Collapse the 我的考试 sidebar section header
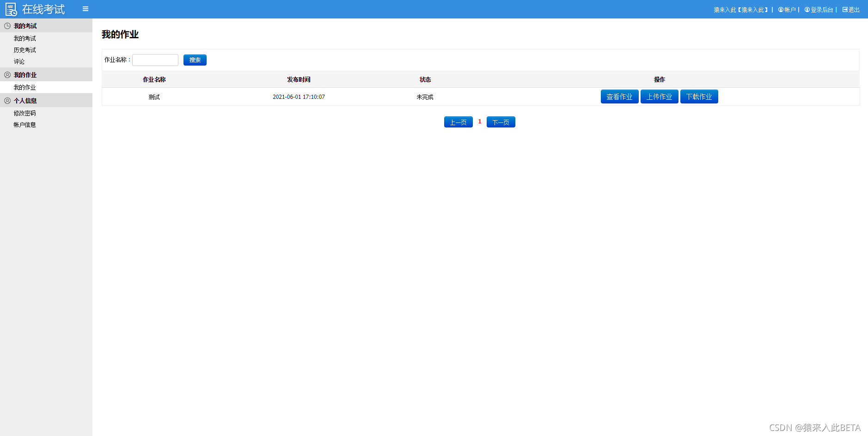Screen dimensions: 868x436 point(46,26)
